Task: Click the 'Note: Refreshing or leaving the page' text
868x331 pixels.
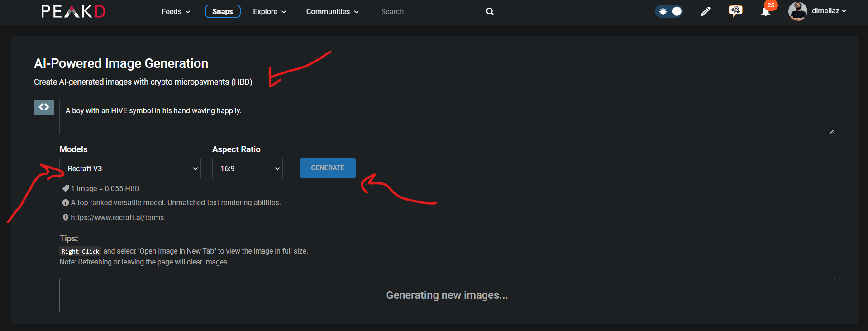Action: pos(144,262)
